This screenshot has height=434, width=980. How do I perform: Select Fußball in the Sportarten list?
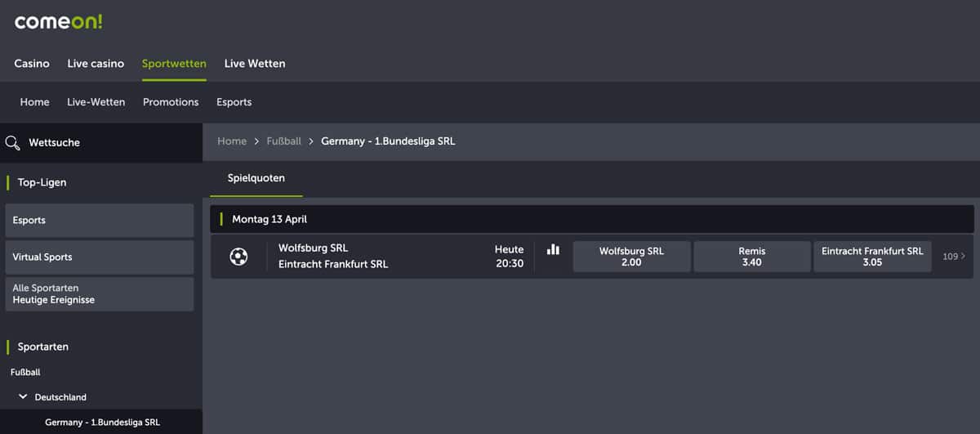pyautogui.click(x=25, y=372)
